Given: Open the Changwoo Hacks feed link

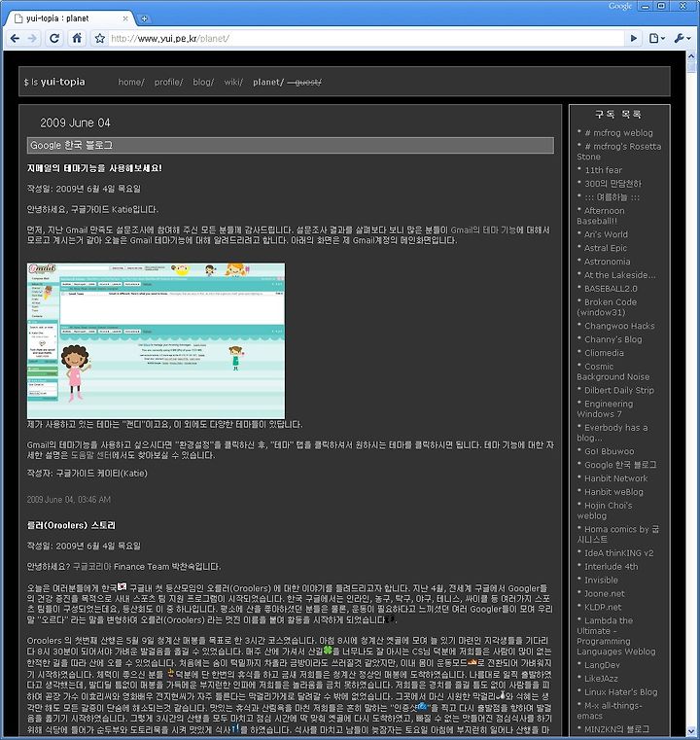Looking at the screenshot, I should click(x=619, y=326).
